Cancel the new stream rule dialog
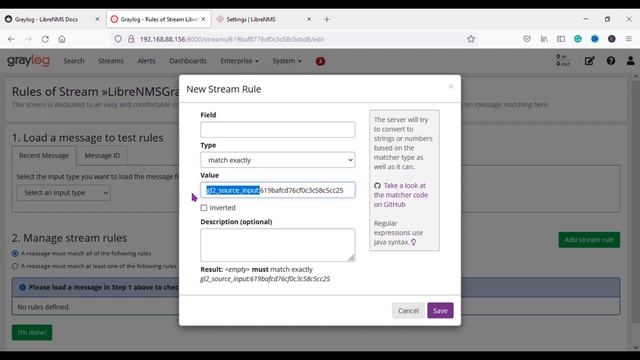The image size is (640, 360). pos(408,311)
